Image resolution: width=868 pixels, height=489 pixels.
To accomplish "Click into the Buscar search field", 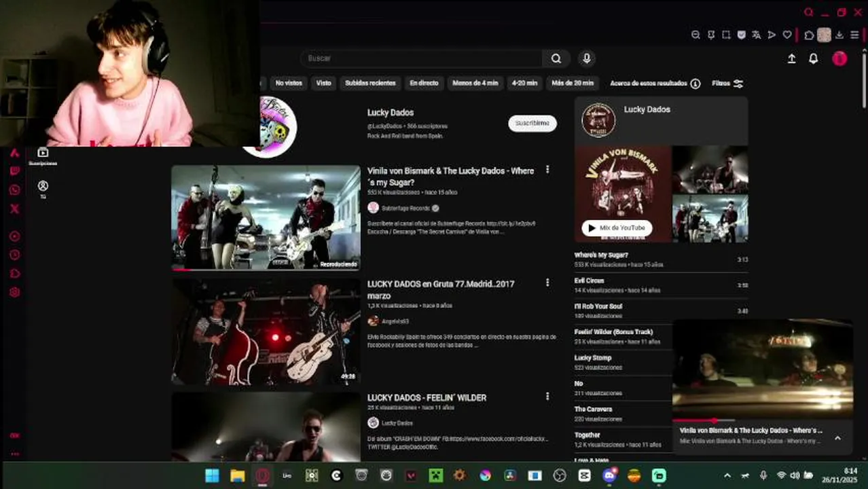I will pyautogui.click(x=421, y=58).
